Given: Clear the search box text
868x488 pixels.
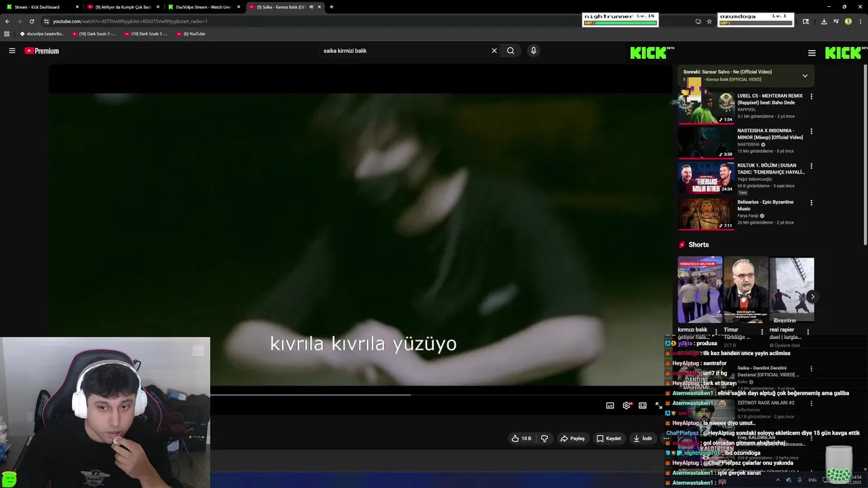Looking at the screenshot, I should click(494, 51).
